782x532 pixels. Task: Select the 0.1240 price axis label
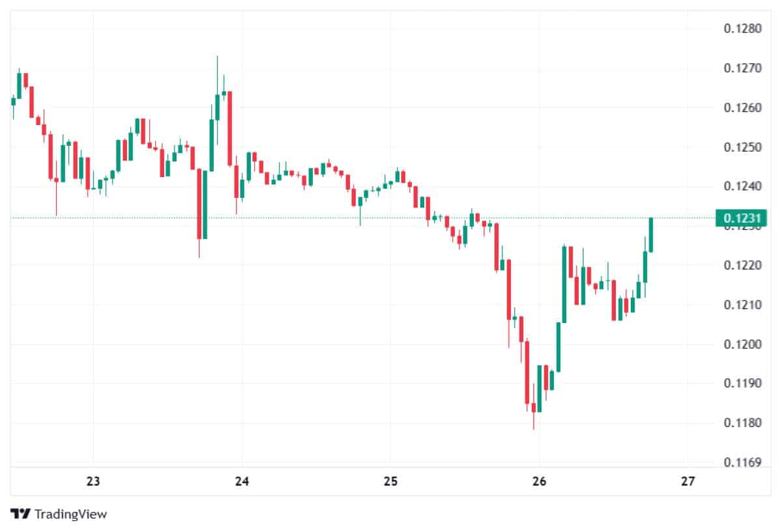pyautogui.click(x=742, y=187)
